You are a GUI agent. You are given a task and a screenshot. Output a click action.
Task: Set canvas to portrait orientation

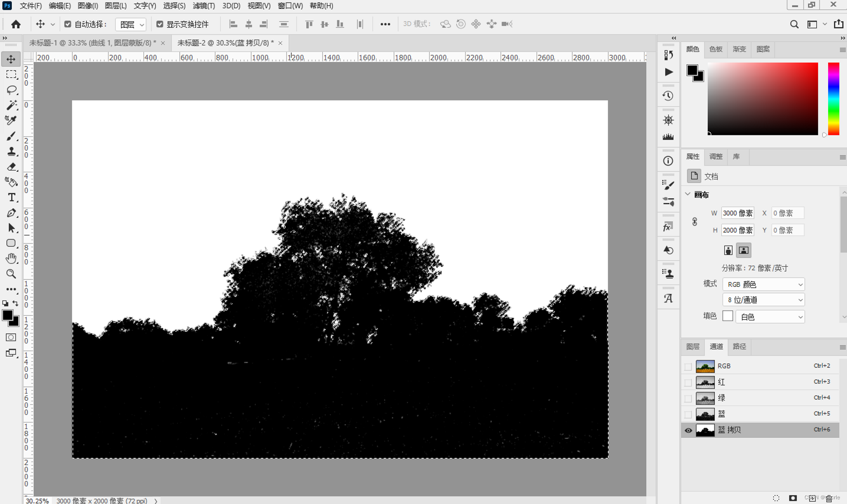tap(728, 250)
